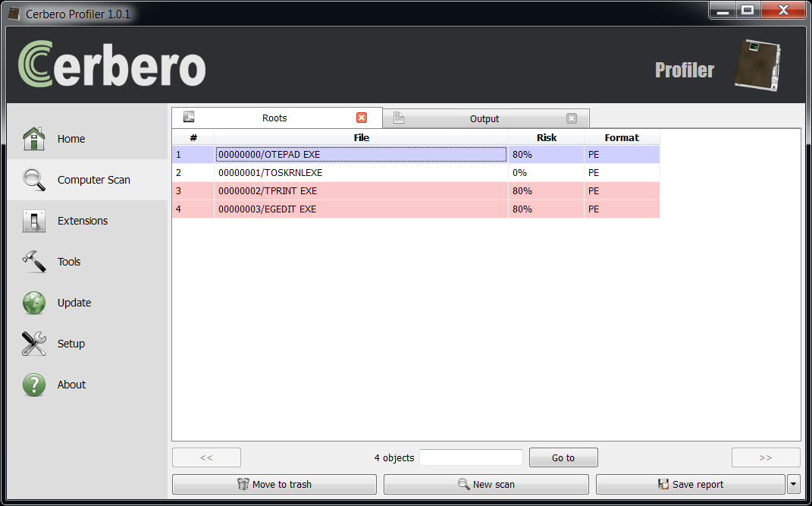Image resolution: width=812 pixels, height=506 pixels.
Task: Close the Output tab
Action: 571,118
